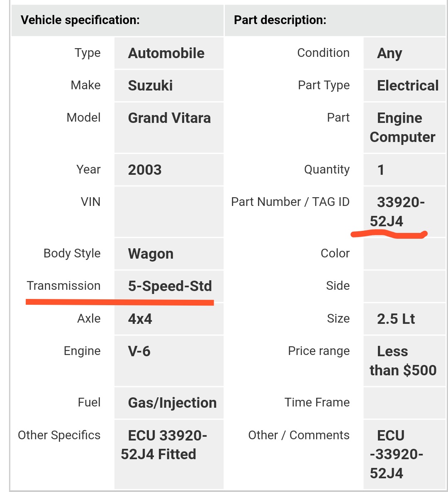Select the Automobile type value
This screenshot has height=492, width=448.
pyautogui.click(x=166, y=53)
